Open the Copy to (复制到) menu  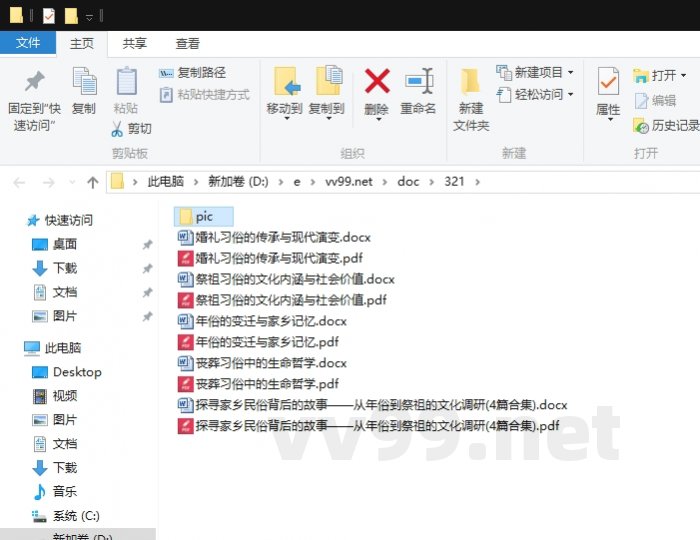pos(327,94)
